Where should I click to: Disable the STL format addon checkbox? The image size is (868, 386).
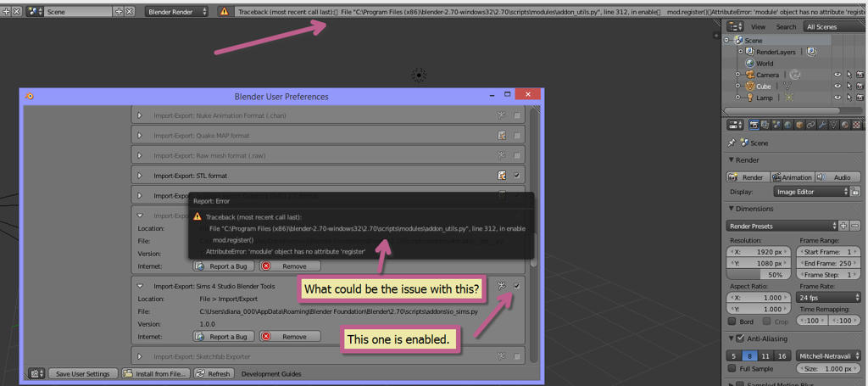[x=516, y=176]
